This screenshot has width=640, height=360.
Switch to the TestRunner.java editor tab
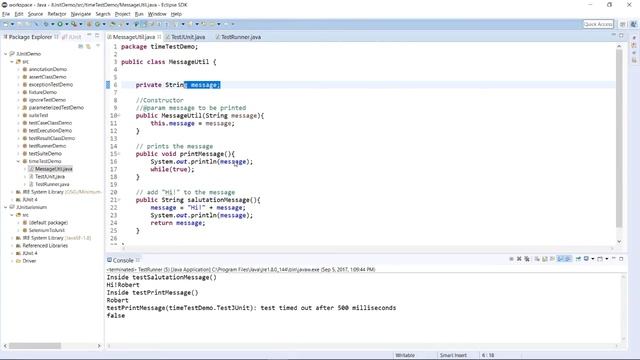(x=238, y=37)
